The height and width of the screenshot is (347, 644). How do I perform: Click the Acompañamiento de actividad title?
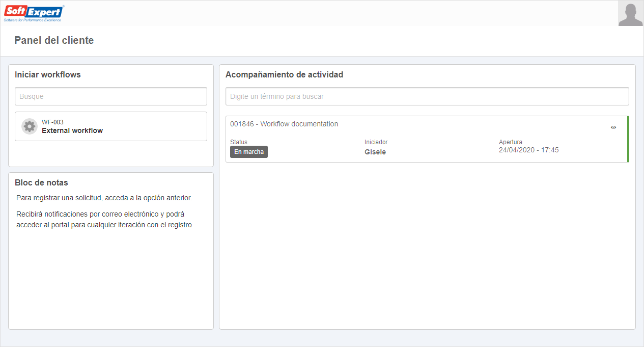coord(284,74)
